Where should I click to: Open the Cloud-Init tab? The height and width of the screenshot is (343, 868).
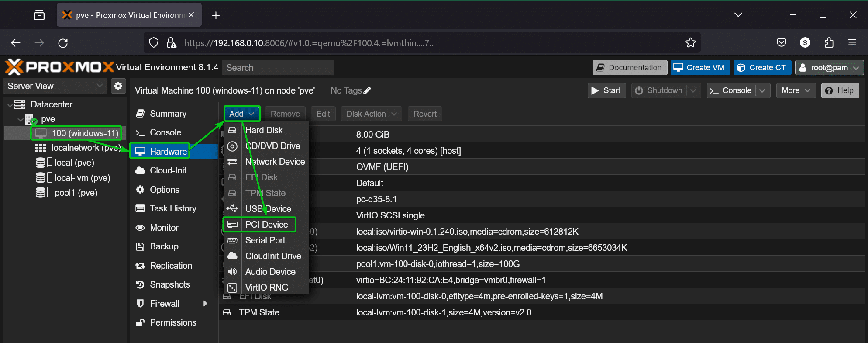click(x=174, y=170)
